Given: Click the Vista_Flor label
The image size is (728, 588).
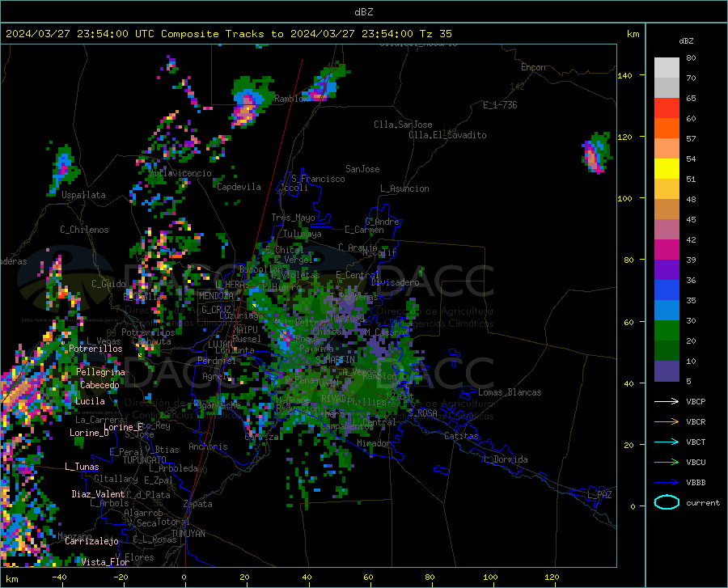Looking at the screenshot, I should pos(105,562).
